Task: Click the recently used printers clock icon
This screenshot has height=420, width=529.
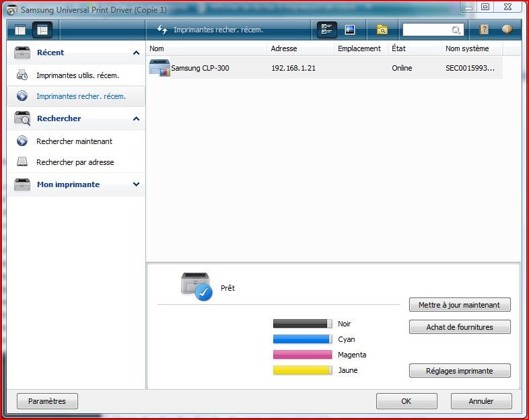Action: pyautogui.click(x=22, y=75)
